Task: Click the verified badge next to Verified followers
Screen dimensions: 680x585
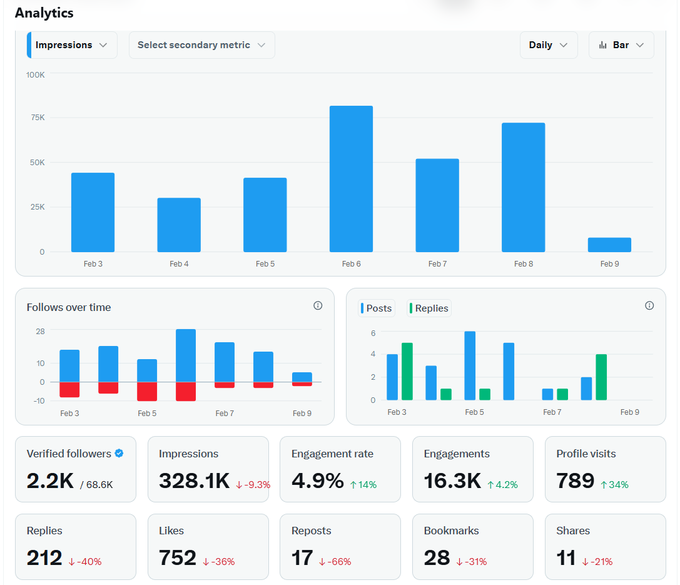Action: point(119,453)
